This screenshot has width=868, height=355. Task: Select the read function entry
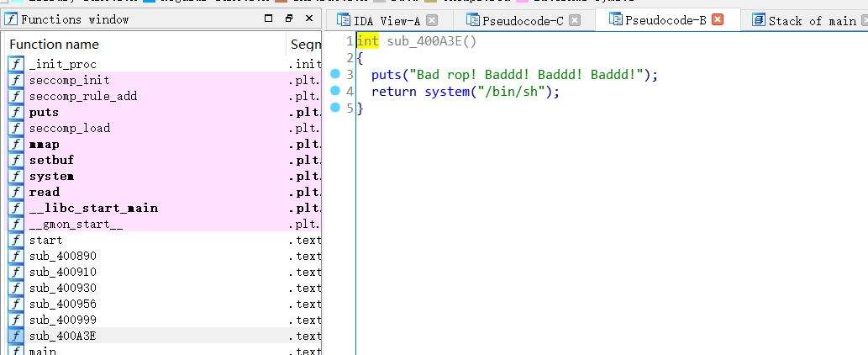pyautogui.click(x=164, y=192)
